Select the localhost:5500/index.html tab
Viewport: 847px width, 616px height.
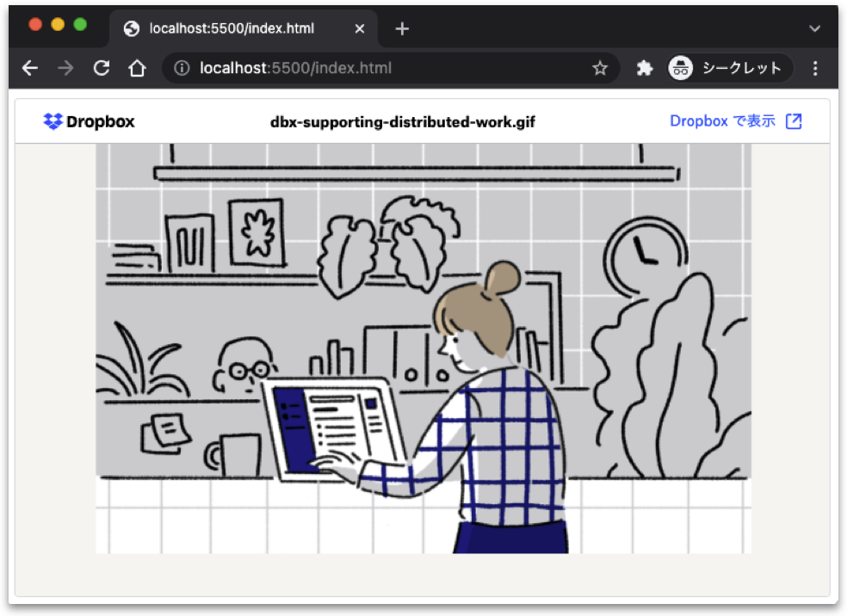tap(243, 28)
